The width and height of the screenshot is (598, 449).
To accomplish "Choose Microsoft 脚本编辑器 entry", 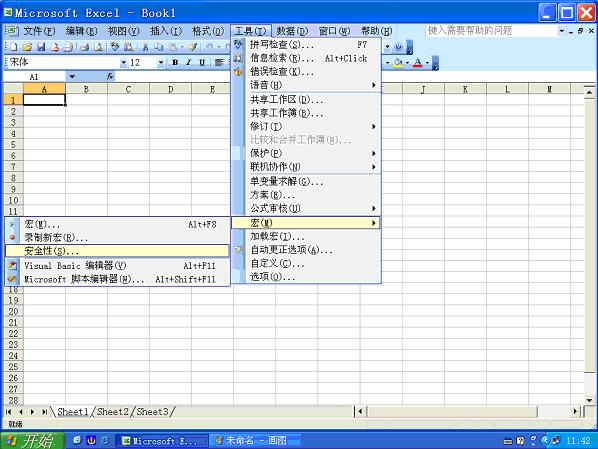I will click(117, 279).
